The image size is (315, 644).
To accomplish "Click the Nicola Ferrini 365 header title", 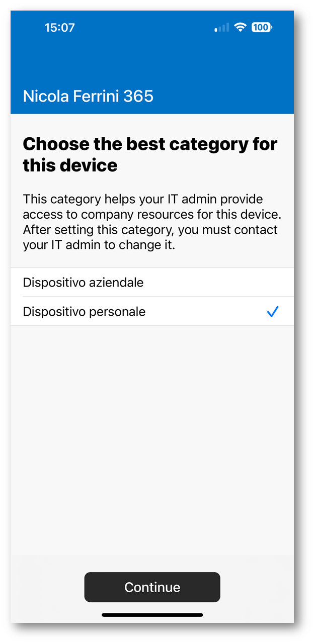I will coord(88,96).
